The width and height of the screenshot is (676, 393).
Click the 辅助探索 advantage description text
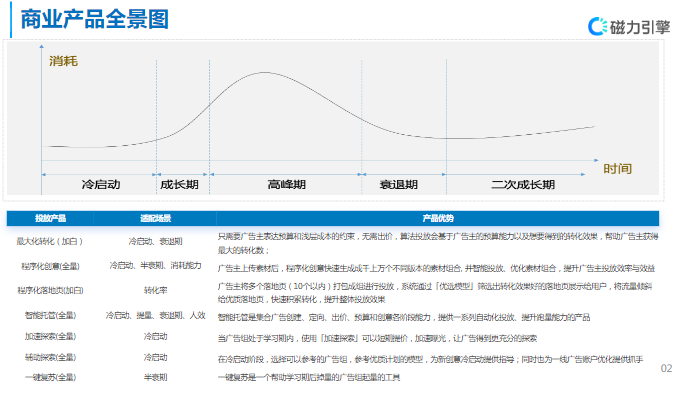[430, 359]
